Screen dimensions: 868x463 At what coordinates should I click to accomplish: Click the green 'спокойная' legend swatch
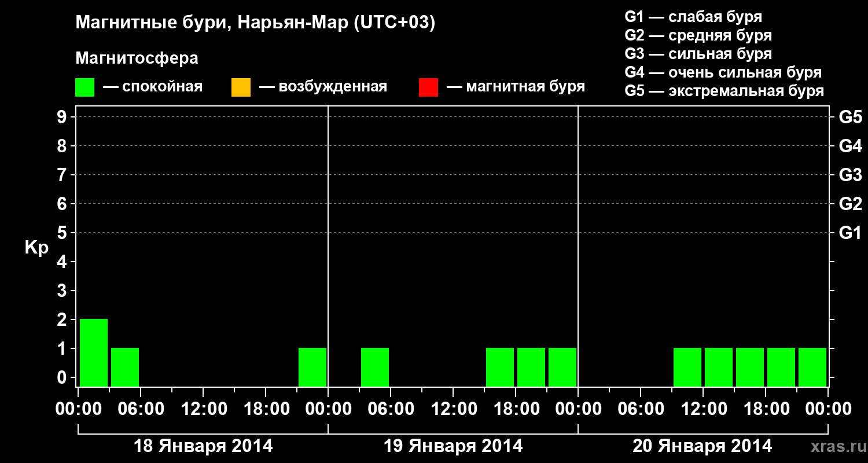(x=85, y=87)
